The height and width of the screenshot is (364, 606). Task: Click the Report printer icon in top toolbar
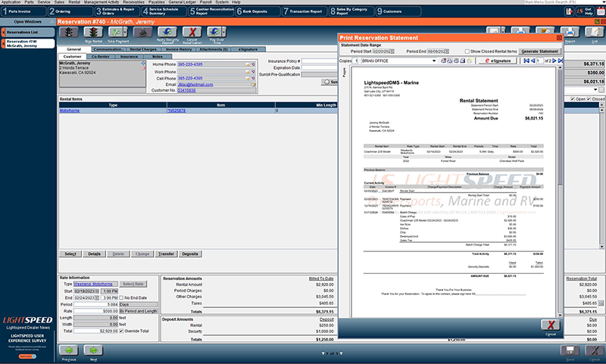570,33
